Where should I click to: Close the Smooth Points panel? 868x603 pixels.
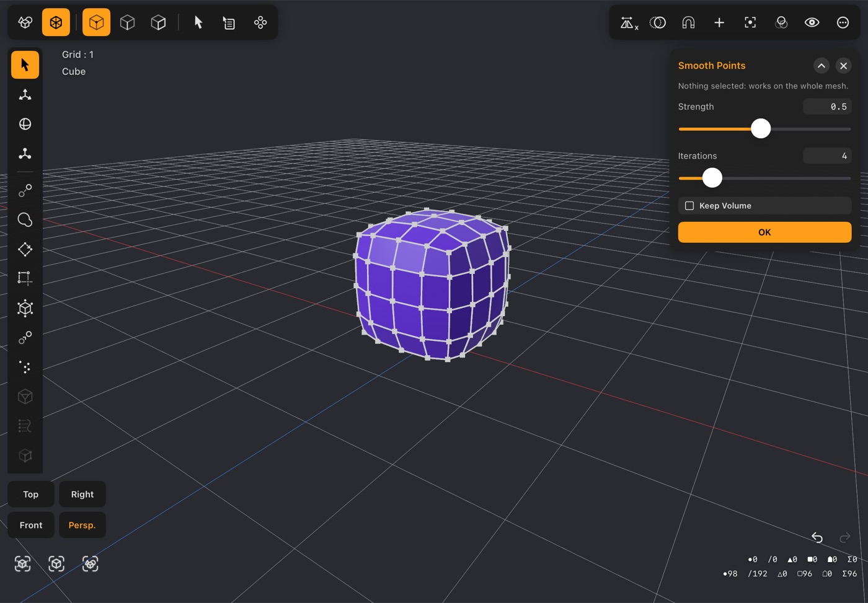pos(843,66)
